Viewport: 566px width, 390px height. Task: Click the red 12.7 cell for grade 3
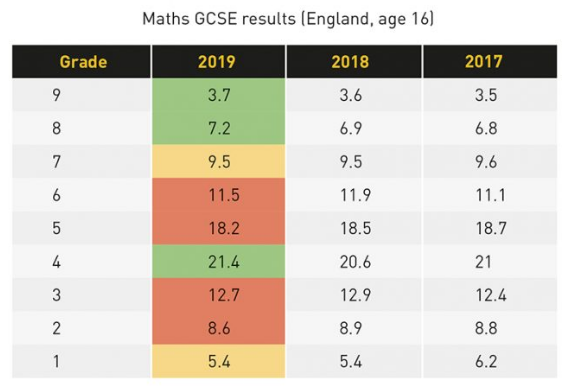coord(218,295)
